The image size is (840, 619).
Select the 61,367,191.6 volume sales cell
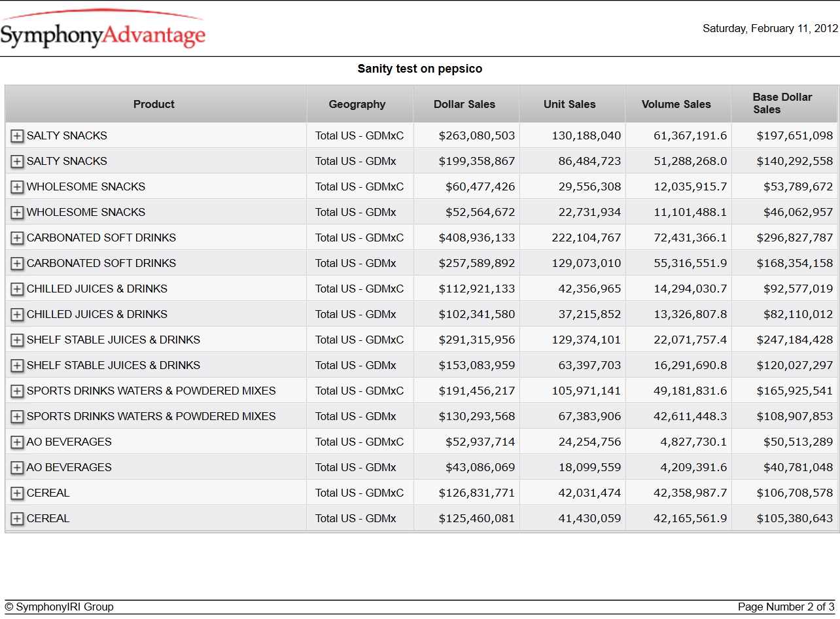[678, 135]
